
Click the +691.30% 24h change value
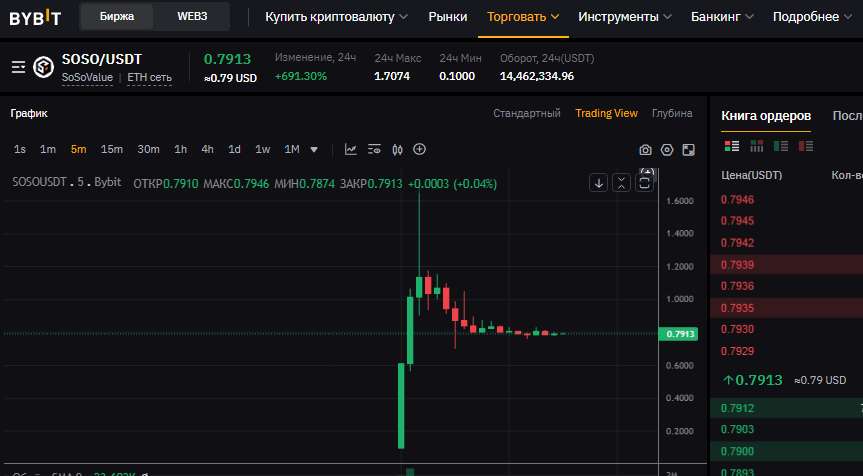coord(301,76)
